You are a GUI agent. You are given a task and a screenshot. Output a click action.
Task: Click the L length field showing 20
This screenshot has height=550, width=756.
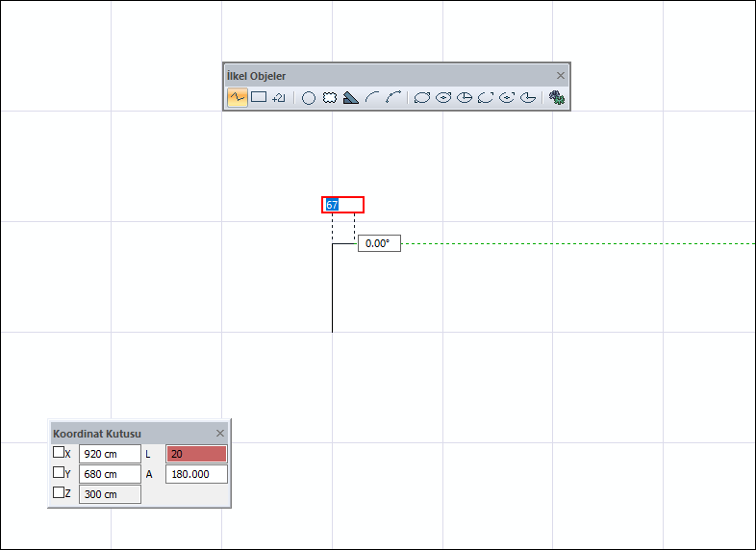tap(196, 454)
